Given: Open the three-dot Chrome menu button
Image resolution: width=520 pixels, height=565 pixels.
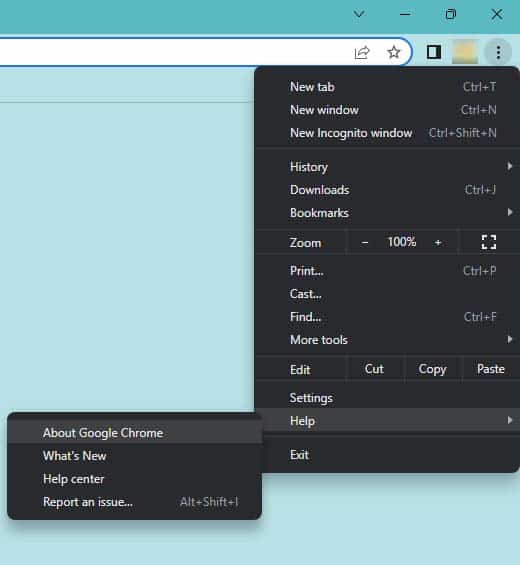Looking at the screenshot, I should pos(498,53).
